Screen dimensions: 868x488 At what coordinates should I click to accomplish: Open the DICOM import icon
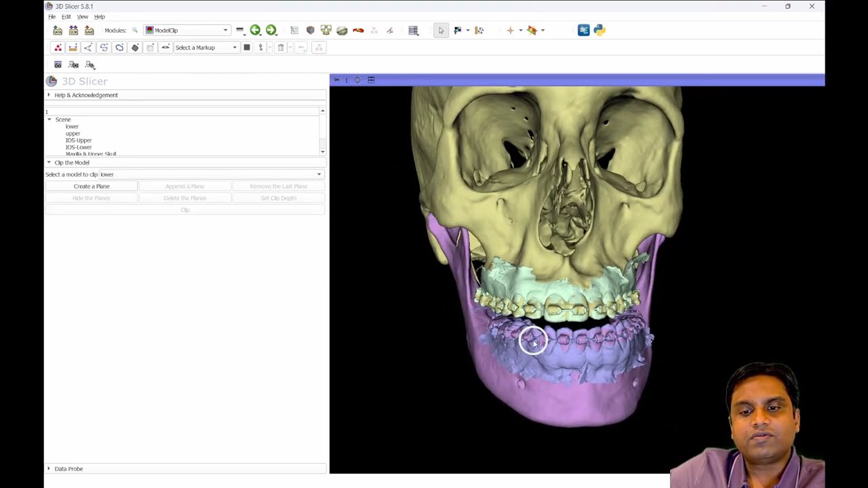[x=73, y=30]
